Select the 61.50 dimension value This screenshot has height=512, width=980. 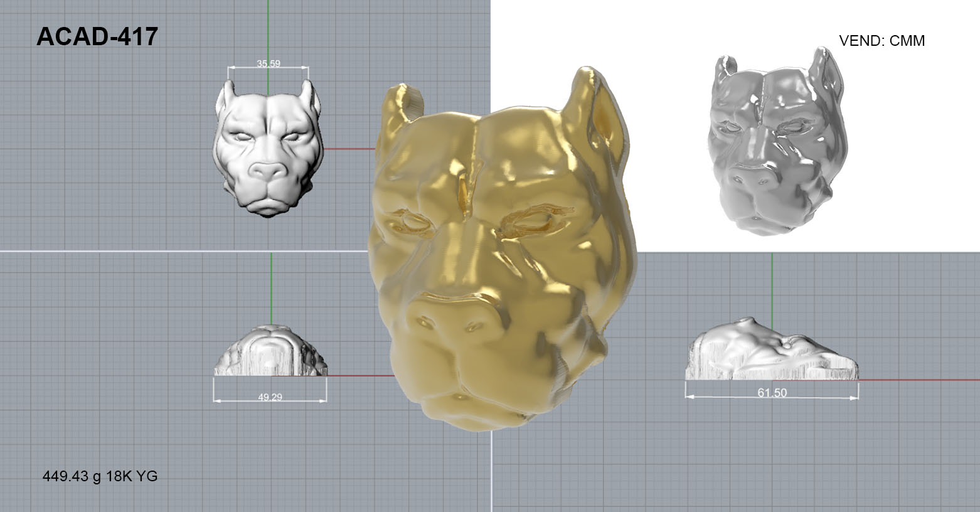772,393
